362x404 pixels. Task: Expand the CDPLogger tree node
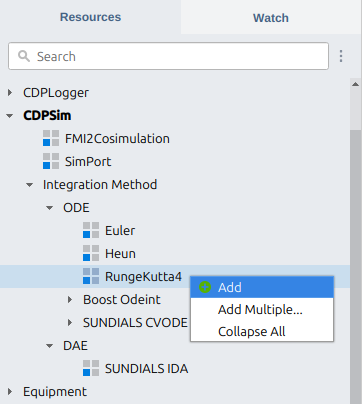(x=10, y=92)
